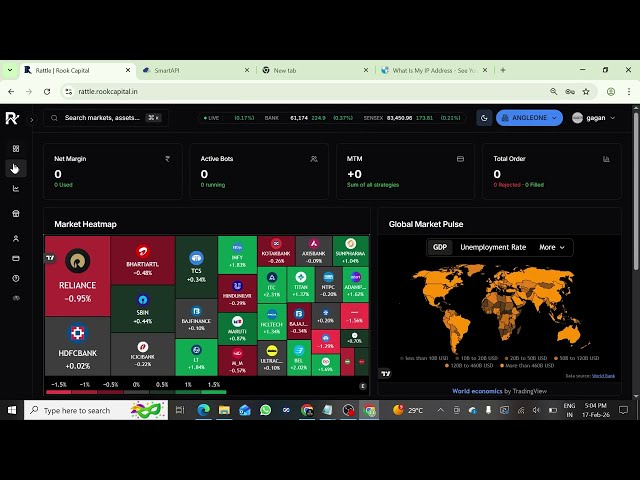The width and height of the screenshot is (640, 480).
Task: Switch to the What Is My IP Address tab
Action: pyautogui.click(x=434, y=70)
